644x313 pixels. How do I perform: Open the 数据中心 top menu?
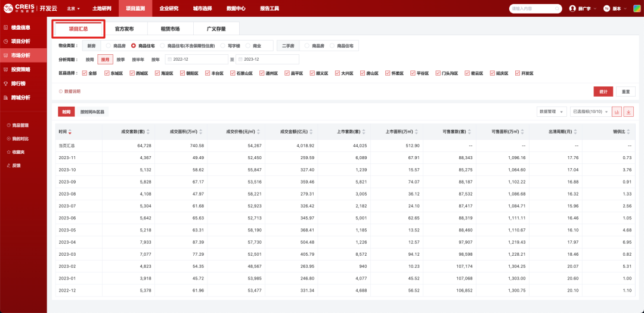tap(236, 8)
